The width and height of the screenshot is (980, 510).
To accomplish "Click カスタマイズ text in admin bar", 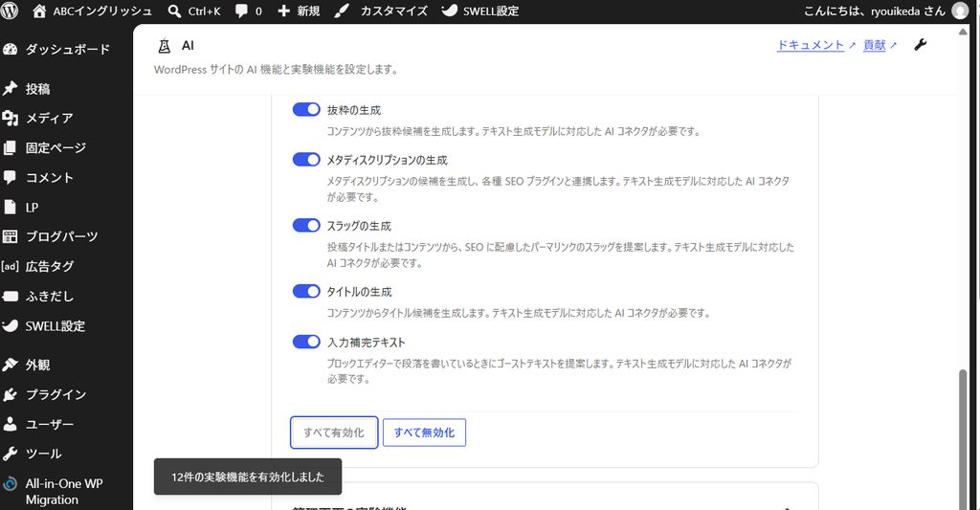I will pyautogui.click(x=394, y=11).
